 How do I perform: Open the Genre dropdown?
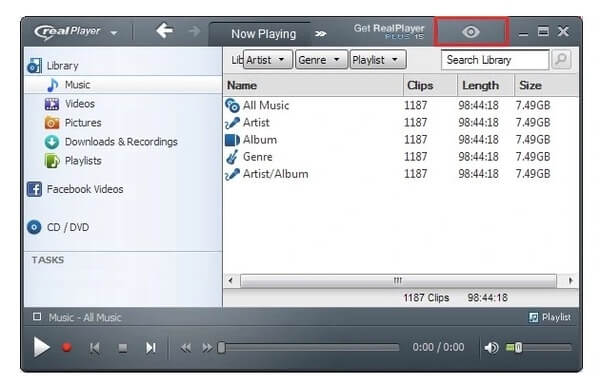pyautogui.click(x=321, y=60)
